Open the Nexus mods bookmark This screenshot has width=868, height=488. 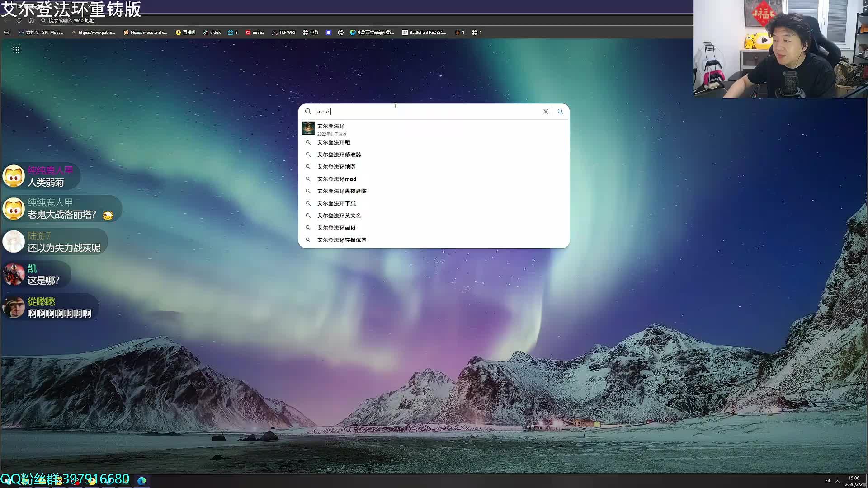[x=145, y=33]
